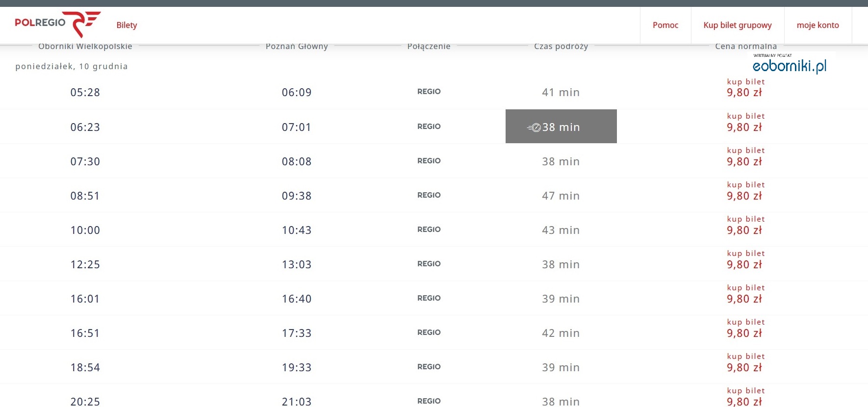Click the fastest connection speed icon
This screenshot has height=407, width=868.
(x=534, y=127)
